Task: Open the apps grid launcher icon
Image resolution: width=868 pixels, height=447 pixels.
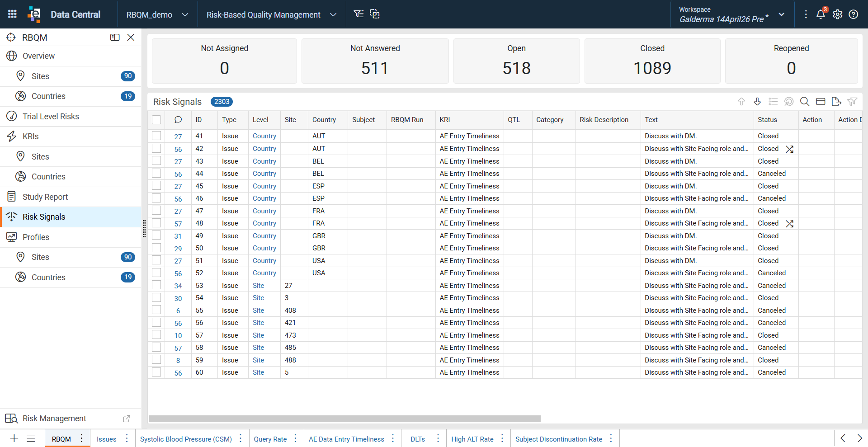Action: click(12, 14)
